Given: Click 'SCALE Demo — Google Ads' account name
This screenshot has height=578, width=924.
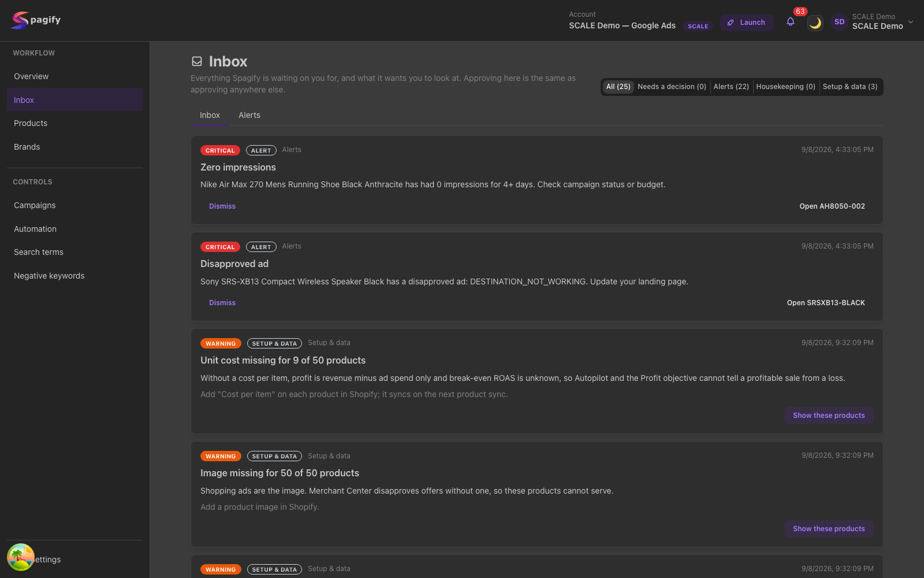Looking at the screenshot, I should pos(622,25).
